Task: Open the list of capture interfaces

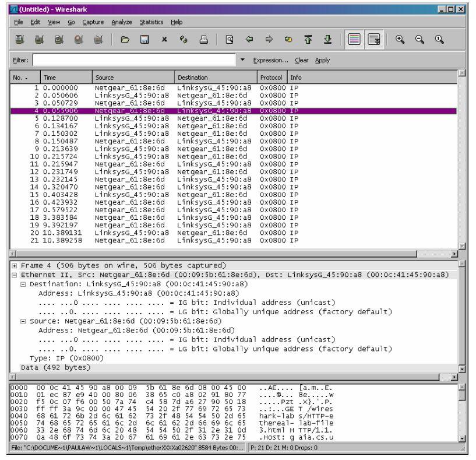Action: click(x=20, y=40)
